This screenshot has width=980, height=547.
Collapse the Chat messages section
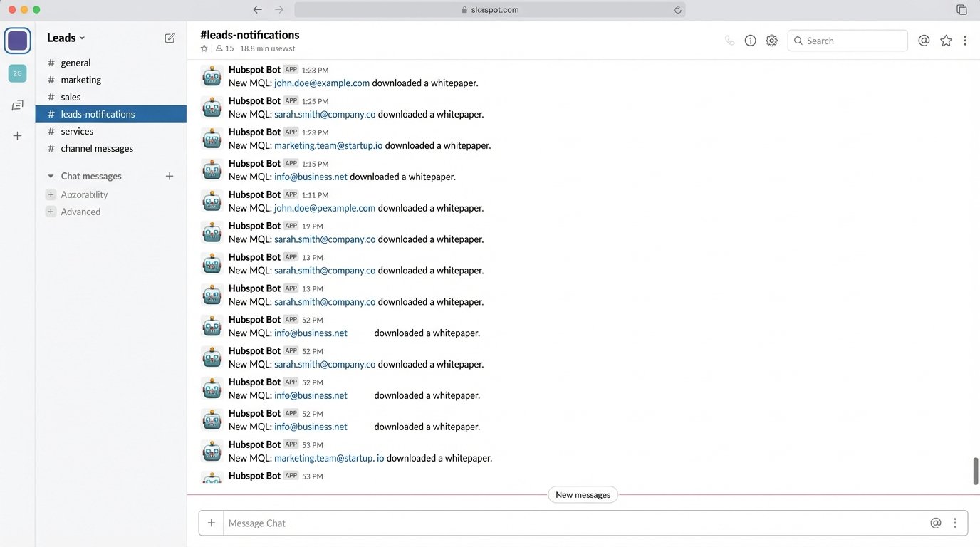coord(51,176)
